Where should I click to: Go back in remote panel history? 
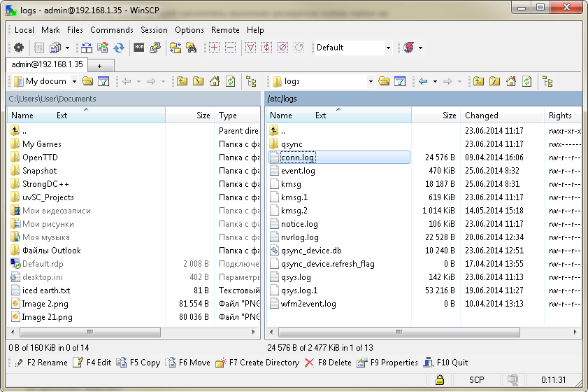[x=423, y=81]
